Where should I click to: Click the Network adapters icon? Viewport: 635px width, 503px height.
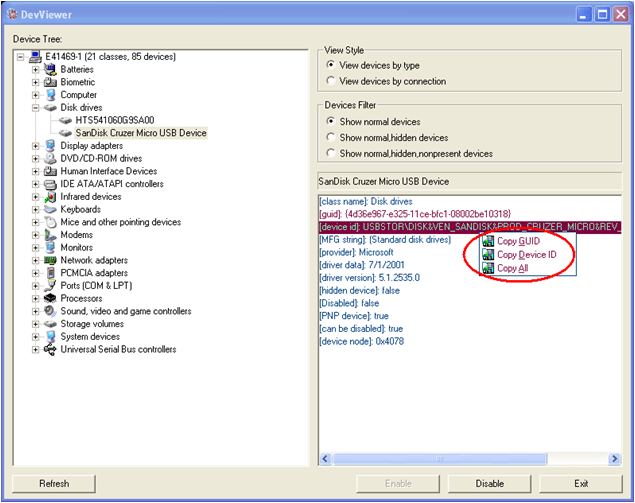click(50, 260)
